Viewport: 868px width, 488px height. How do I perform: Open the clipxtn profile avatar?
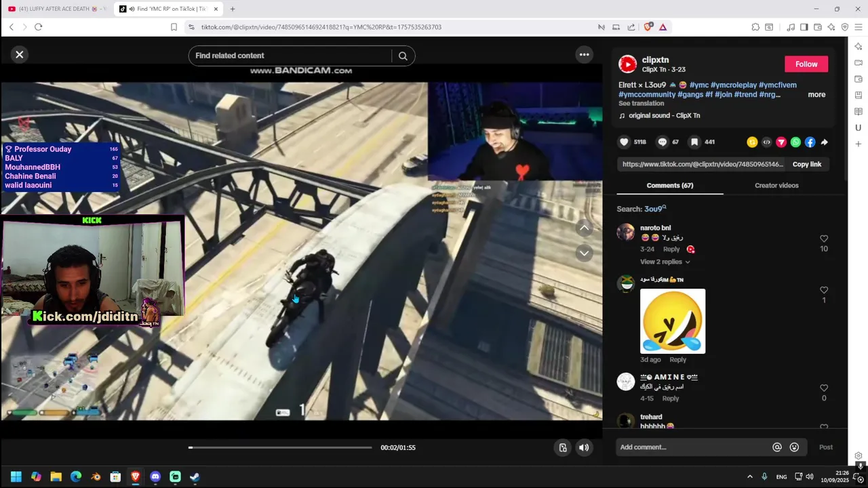(x=627, y=64)
